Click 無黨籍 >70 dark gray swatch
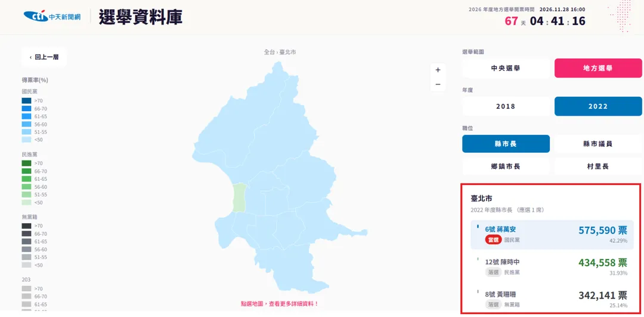The image size is (644, 317). point(27,226)
